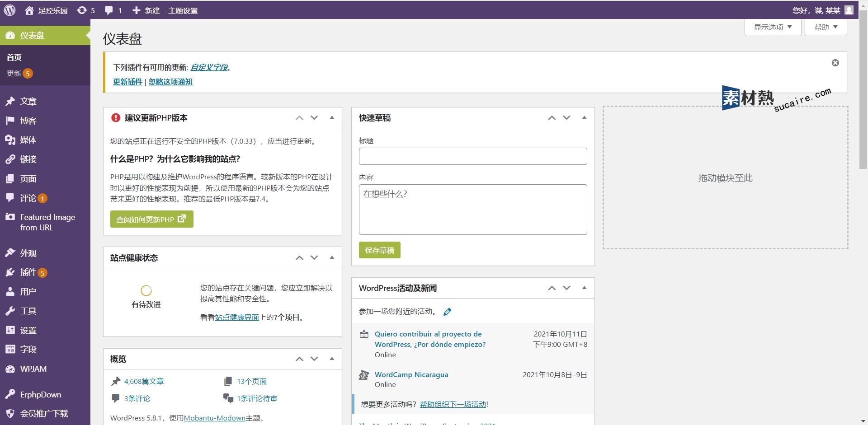868x425 pixels.
Task: Click the 保存草稿 button
Action: pyautogui.click(x=380, y=250)
